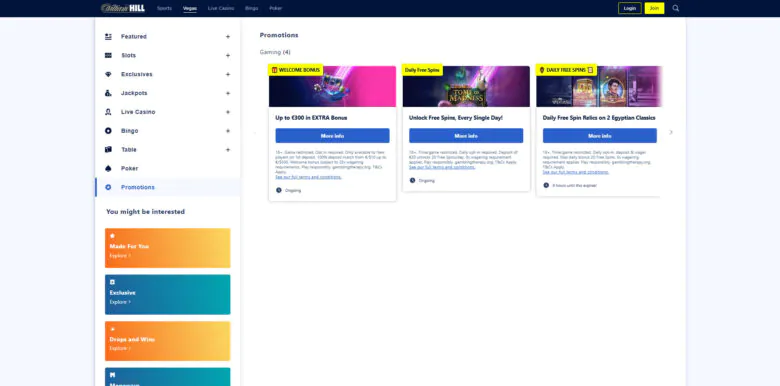The image size is (780, 386).
Task: Click the Live Casino dealer icon
Action: point(108,112)
